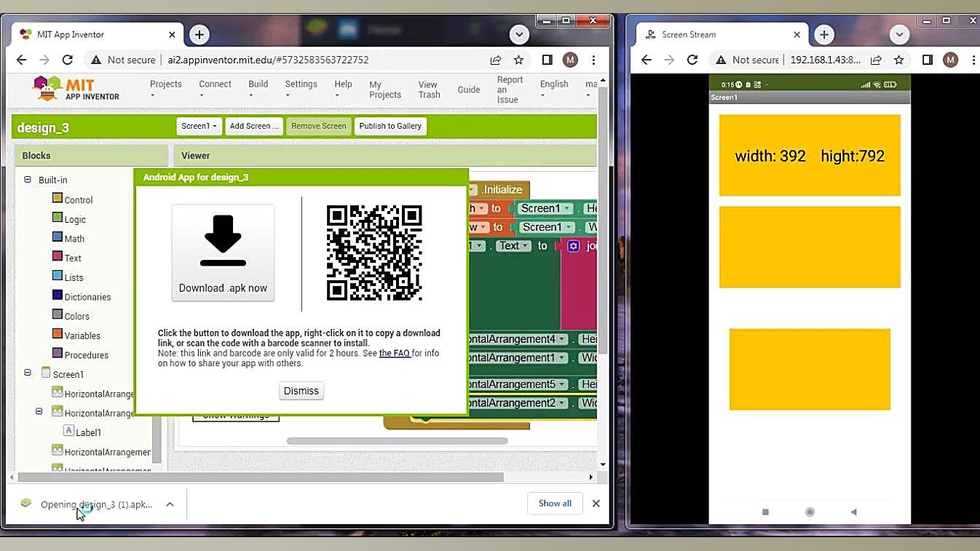Image resolution: width=980 pixels, height=551 pixels.
Task: Reload the Screen Stream page
Action: (x=692, y=60)
